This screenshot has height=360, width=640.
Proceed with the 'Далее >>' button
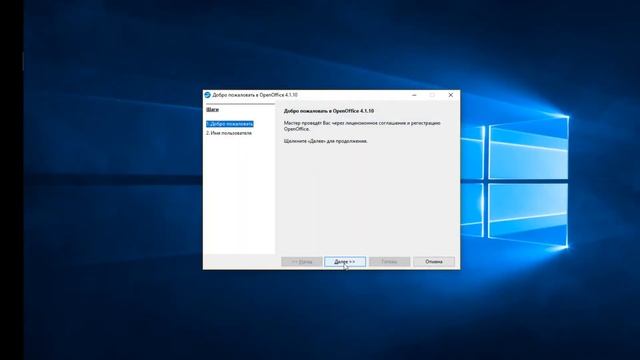(345, 262)
